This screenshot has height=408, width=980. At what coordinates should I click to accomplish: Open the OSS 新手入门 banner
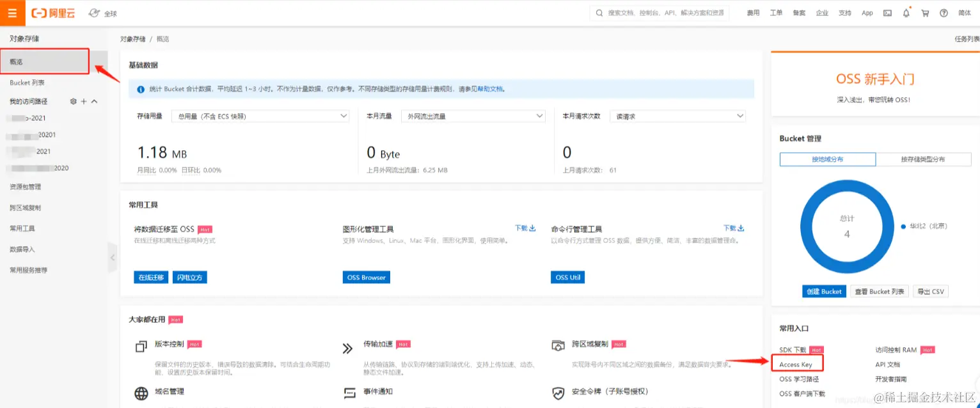coord(875,85)
